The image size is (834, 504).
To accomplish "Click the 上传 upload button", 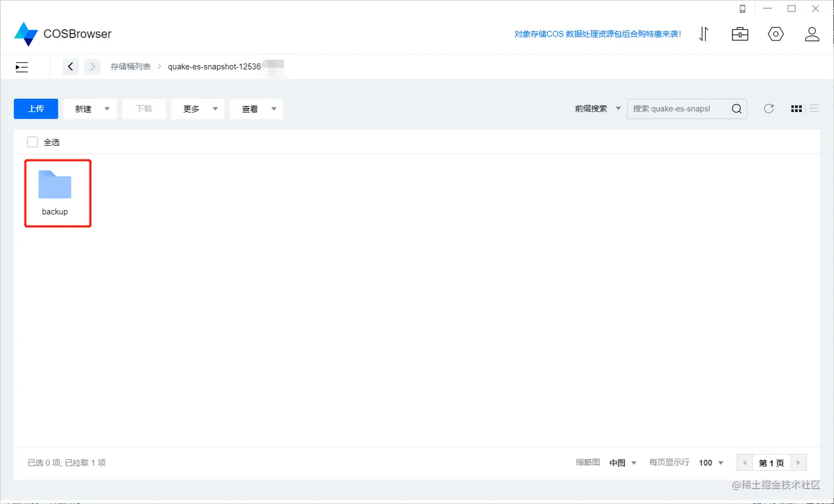I will (x=35, y=109).
